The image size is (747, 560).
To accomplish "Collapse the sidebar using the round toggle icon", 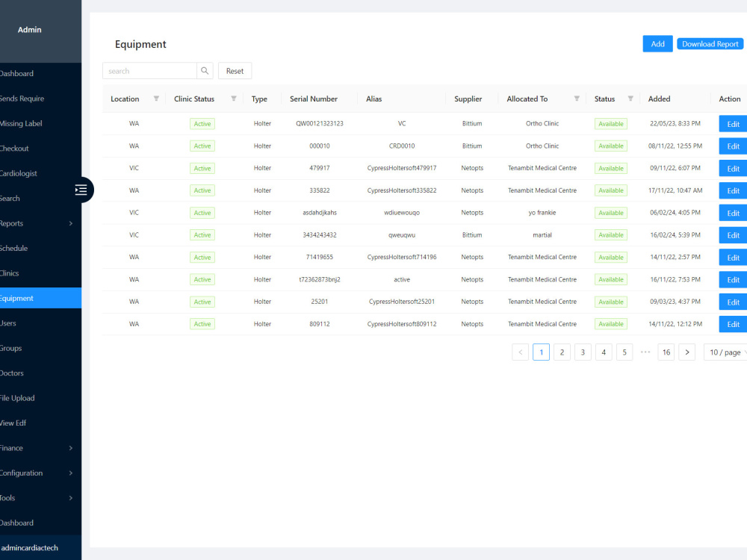I will [82, 190].
